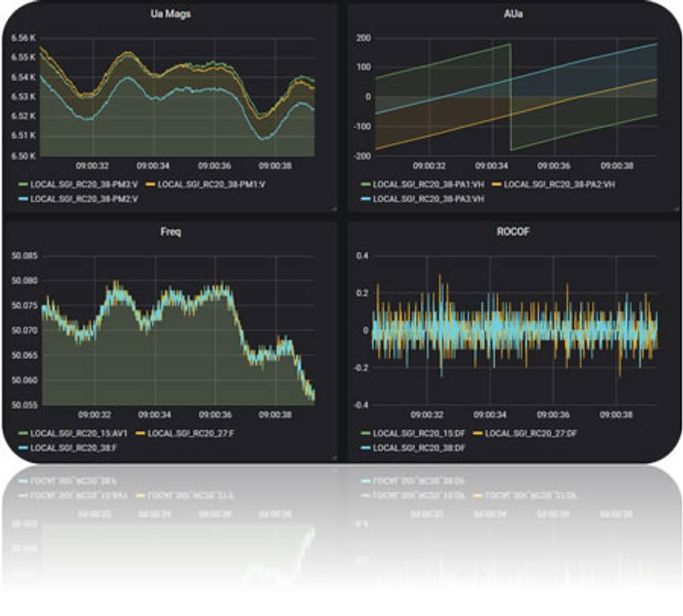Click the ROCOF noise graph area

pos(515,331)
